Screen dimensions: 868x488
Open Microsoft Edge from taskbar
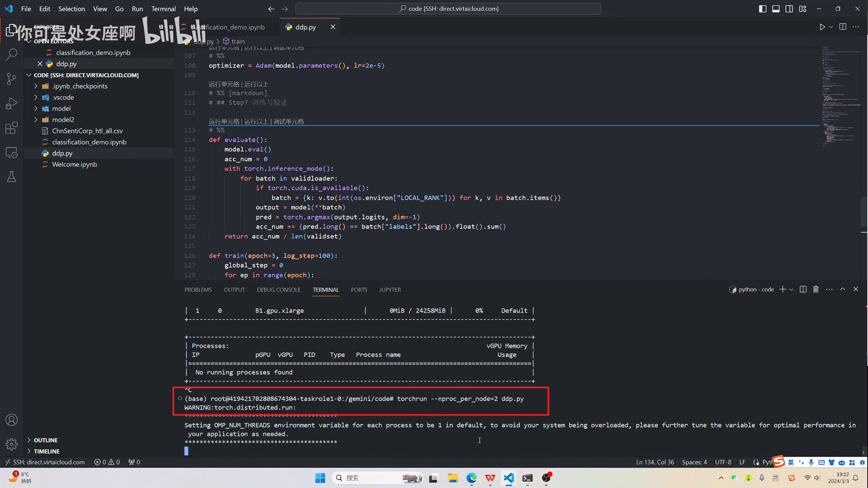point(472,478)
